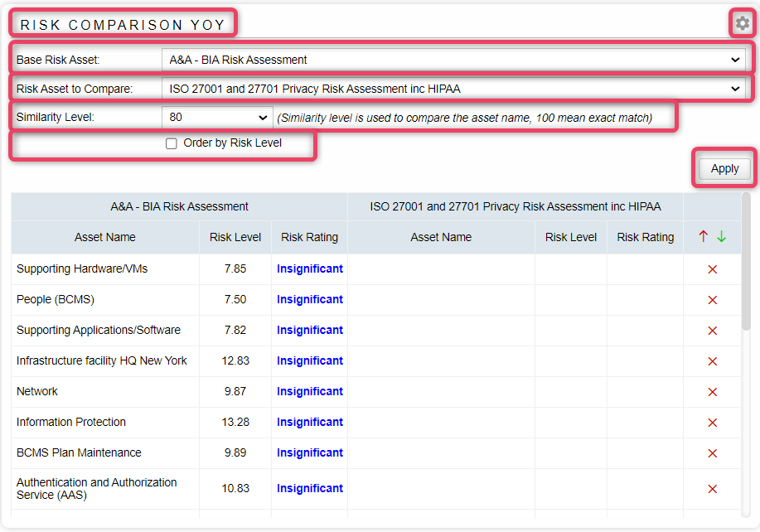Click Insignificant rating for BCMS Plan Maintenance
The height and width of the screenshot is (532, 760).
tap(310, 452)
